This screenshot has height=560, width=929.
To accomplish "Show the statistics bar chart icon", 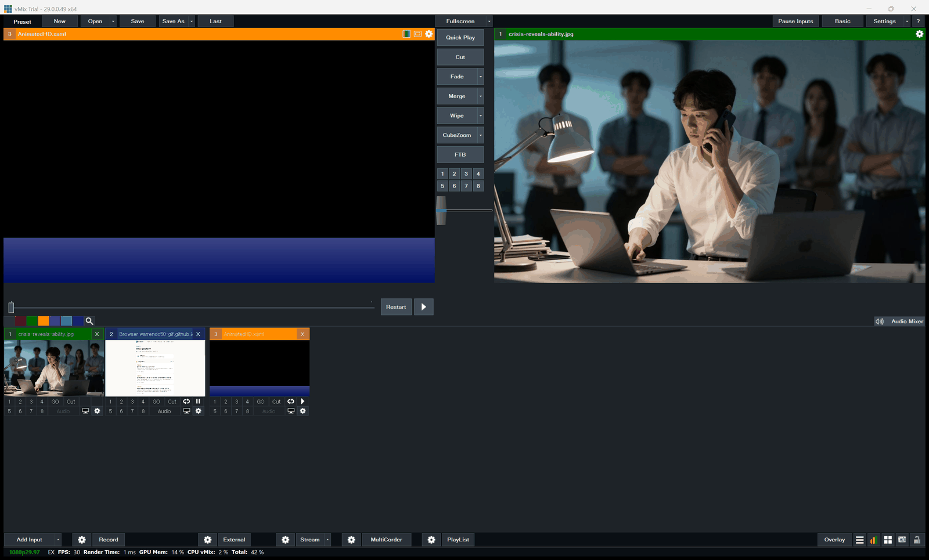I will 873,540.
